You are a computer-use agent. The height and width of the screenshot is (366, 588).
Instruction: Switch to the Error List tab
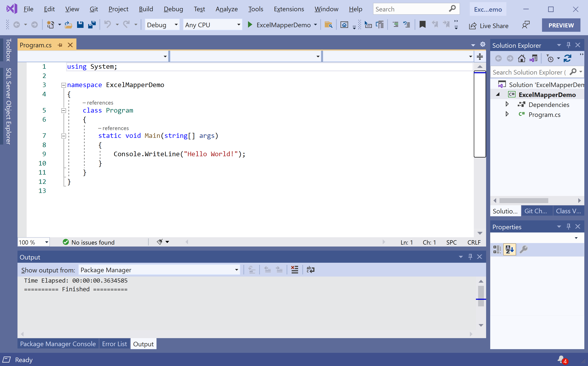tap(114, 344)
